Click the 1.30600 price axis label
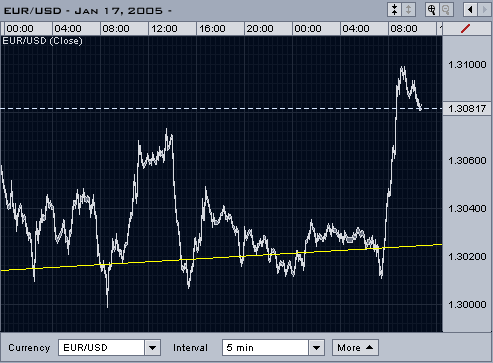 pos(467,161)
